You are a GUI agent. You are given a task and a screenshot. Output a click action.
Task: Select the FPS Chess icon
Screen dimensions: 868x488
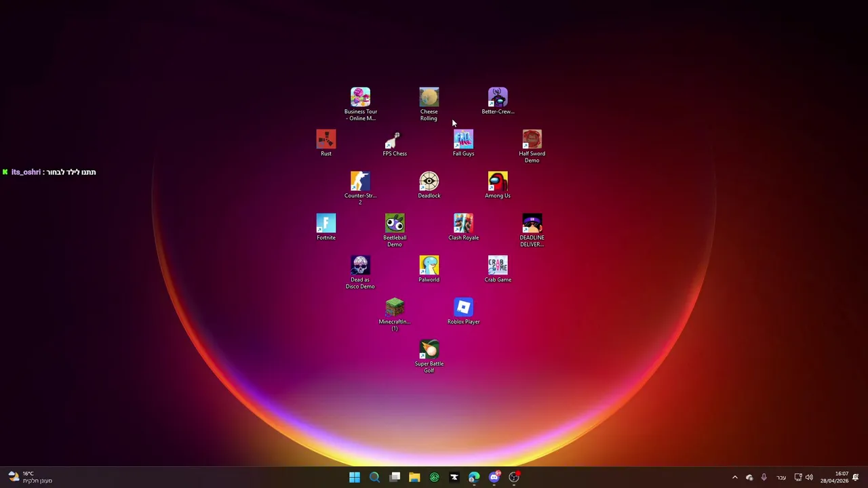coord(395,143)
